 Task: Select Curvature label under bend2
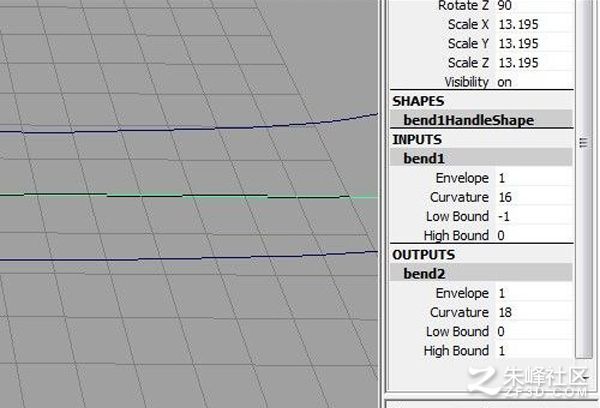(459, 312)
